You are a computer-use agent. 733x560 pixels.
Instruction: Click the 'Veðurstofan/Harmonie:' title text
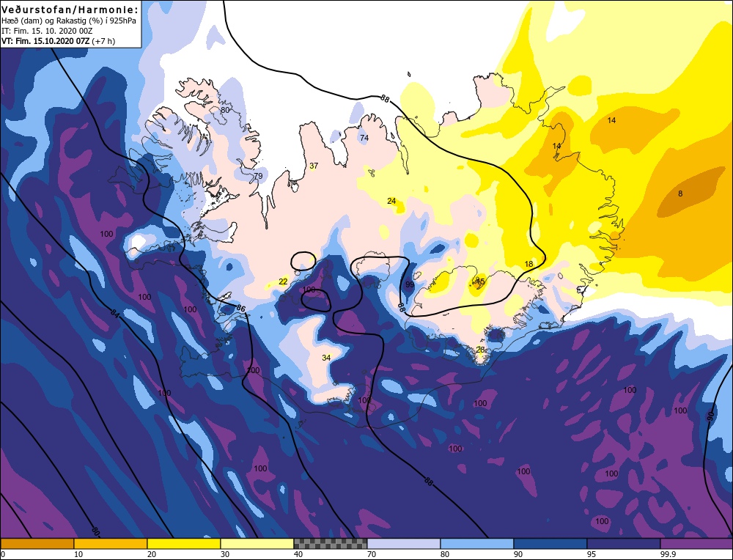[70, 10]
